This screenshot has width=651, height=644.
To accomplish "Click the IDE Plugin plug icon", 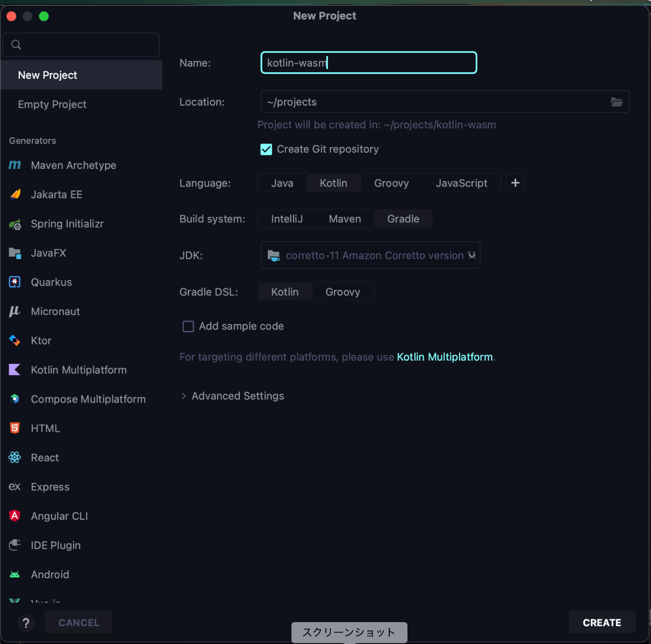I will click(15, 545).
